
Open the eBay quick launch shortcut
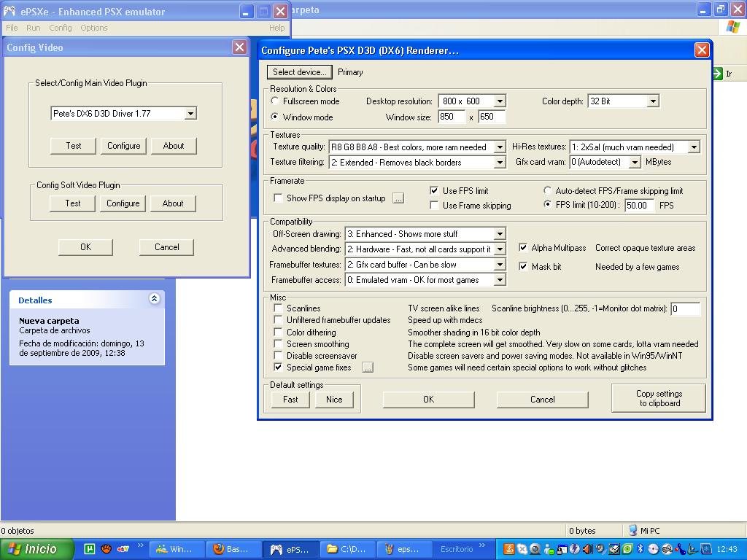click(x=123, y=549)
